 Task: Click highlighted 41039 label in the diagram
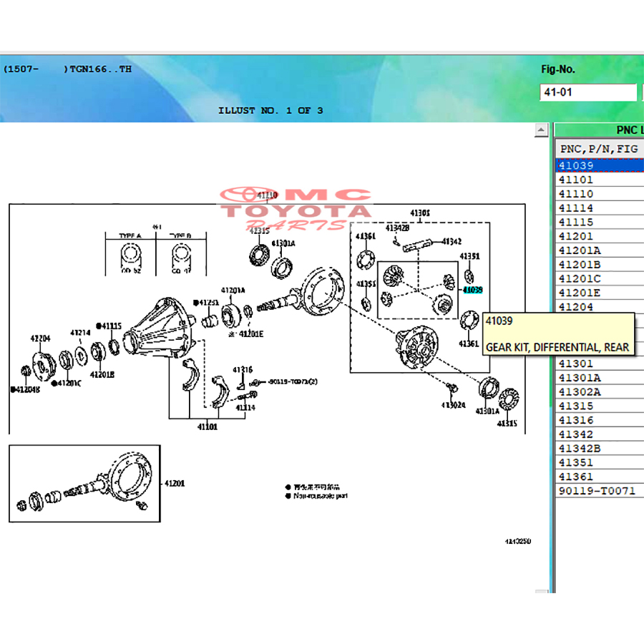(x=473, y=291)
